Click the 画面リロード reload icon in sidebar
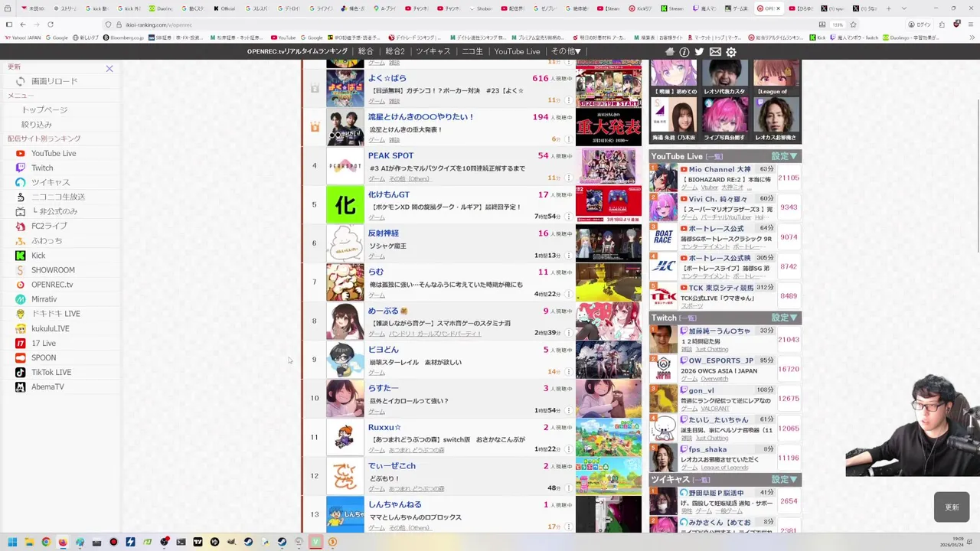Image resolution: width=980 pixels, height=551 pixels. (21, 81)
